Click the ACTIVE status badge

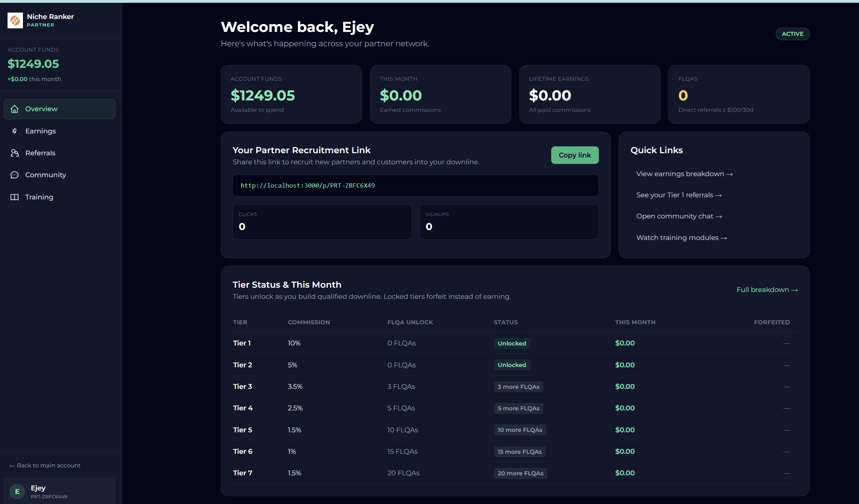pos(792,34)
